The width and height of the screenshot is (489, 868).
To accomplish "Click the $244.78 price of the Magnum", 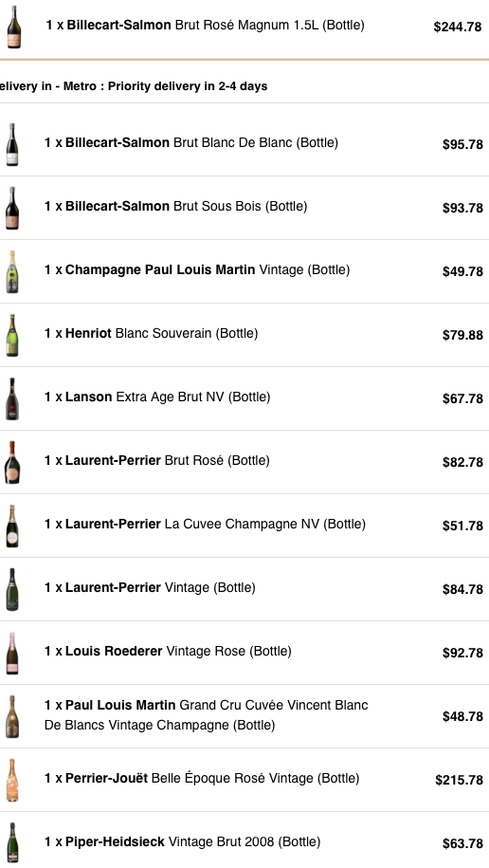I will 458,28.
